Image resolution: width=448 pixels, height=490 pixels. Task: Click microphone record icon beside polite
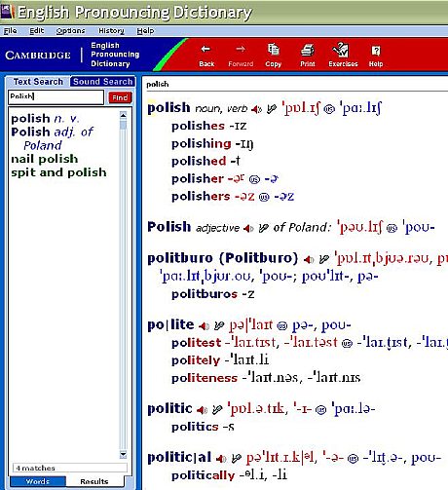[x=219, y=325]
